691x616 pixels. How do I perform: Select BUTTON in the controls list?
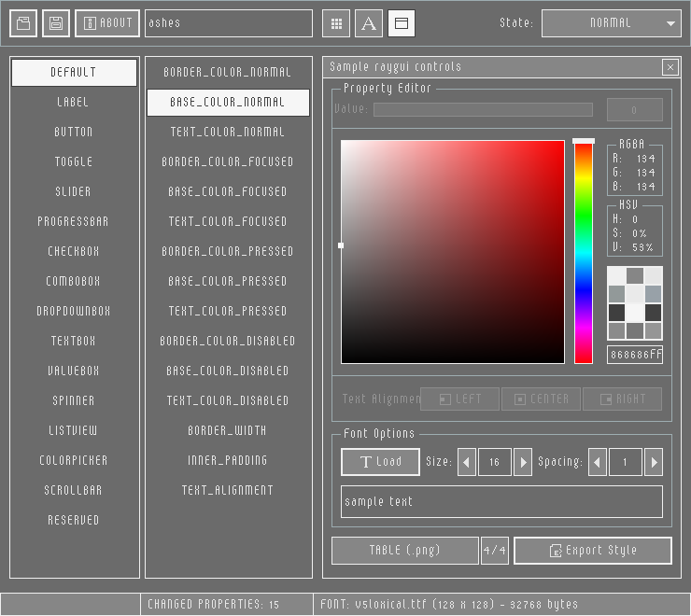point(74,133)
